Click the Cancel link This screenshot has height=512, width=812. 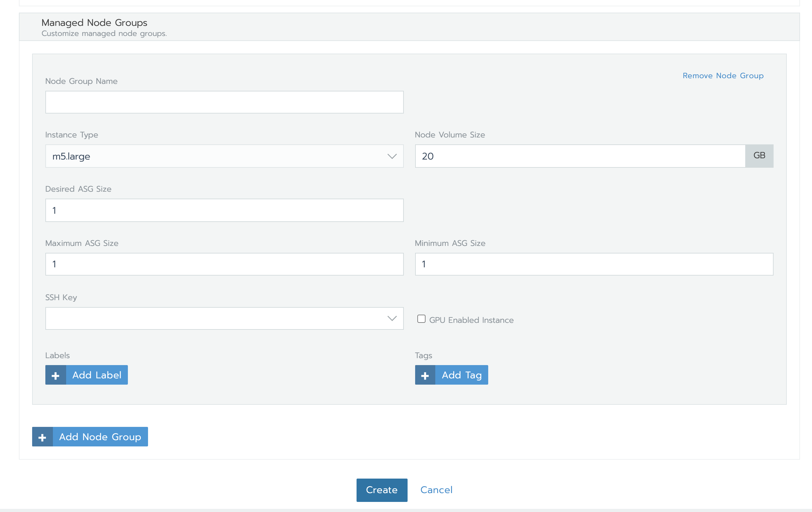tap(436, 490)
